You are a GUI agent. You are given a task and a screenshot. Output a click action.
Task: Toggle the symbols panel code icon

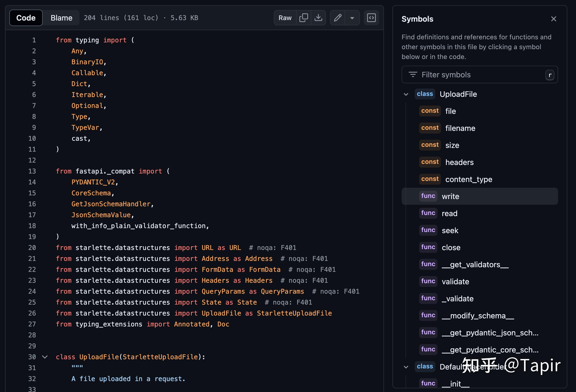pyautogui.click(x=371, y=18)
